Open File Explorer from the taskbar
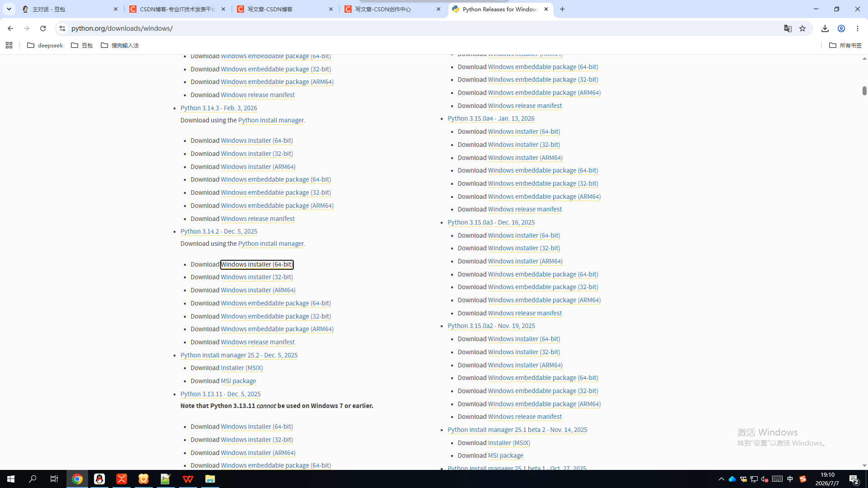The height and width of the screenshot is (488, 868). click(210, 479)
